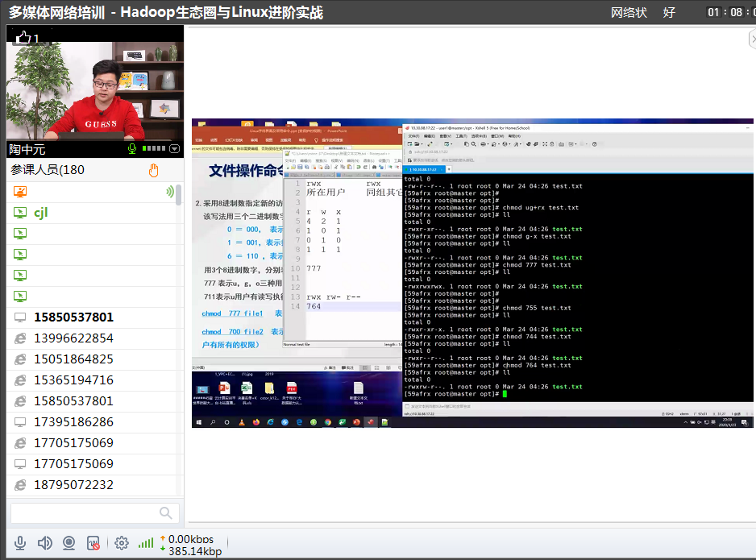Click the thumbs-up like icon on the video

pos(23,37)
